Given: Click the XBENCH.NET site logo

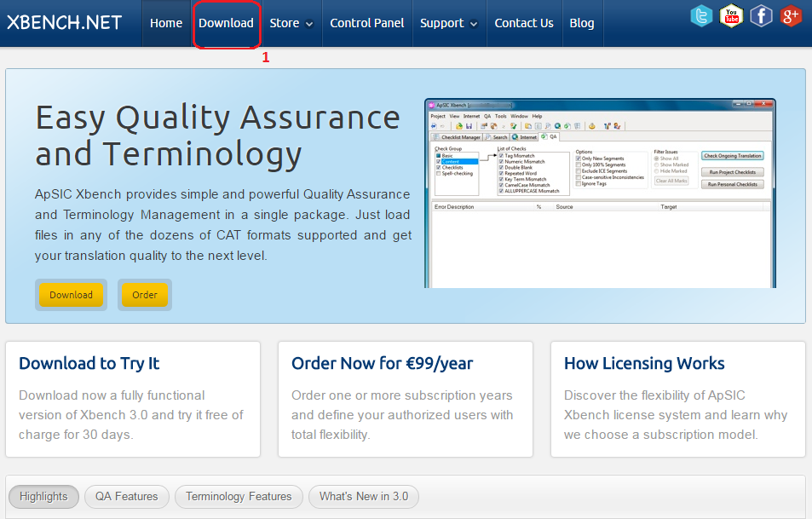Looking at the screenshot, I should (64, 23).
